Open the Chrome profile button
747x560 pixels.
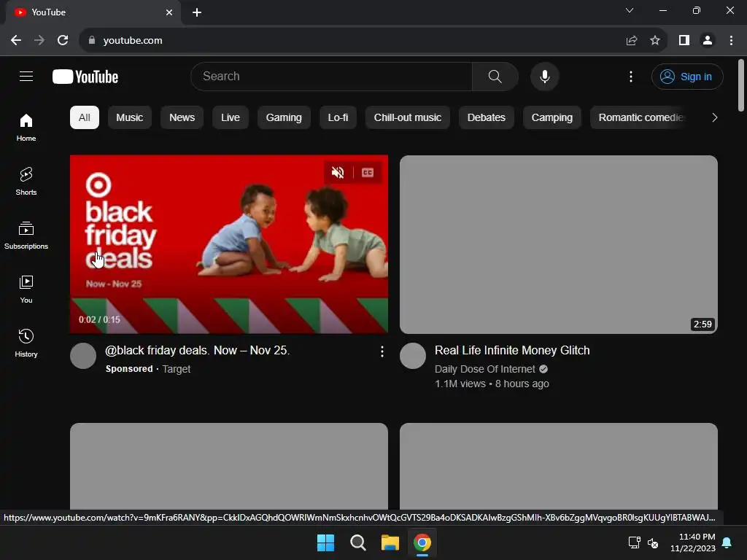[708, 41]
